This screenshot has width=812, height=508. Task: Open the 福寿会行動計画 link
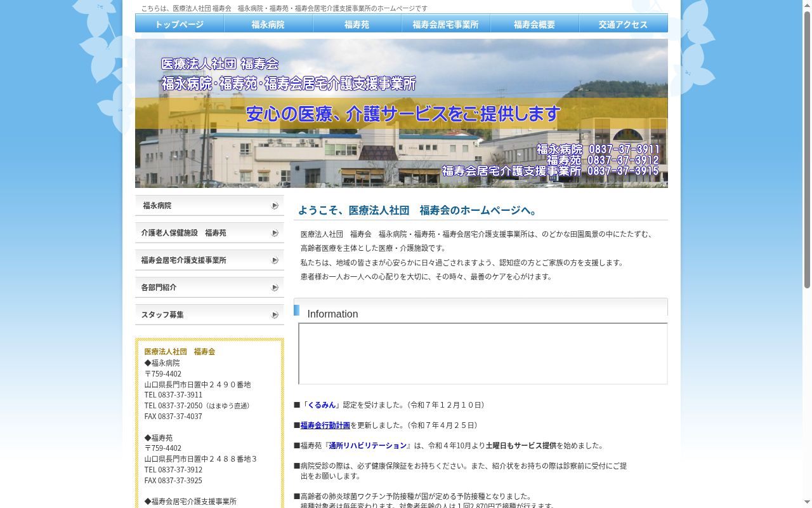(x=325, y=425)
